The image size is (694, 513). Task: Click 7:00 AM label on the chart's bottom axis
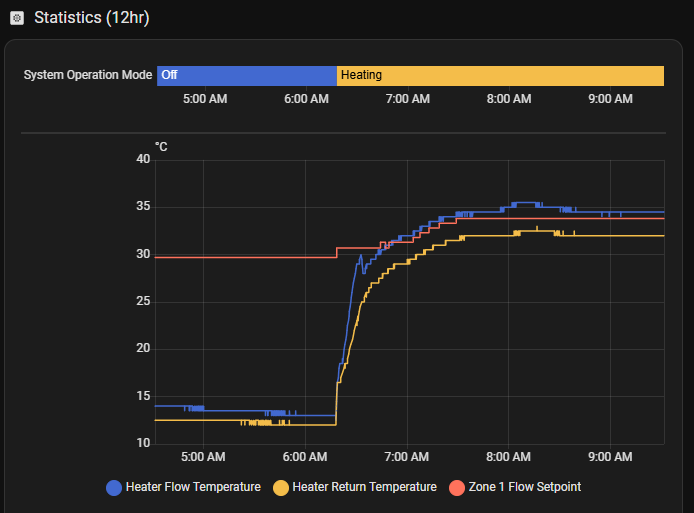[x=406, y=457]
